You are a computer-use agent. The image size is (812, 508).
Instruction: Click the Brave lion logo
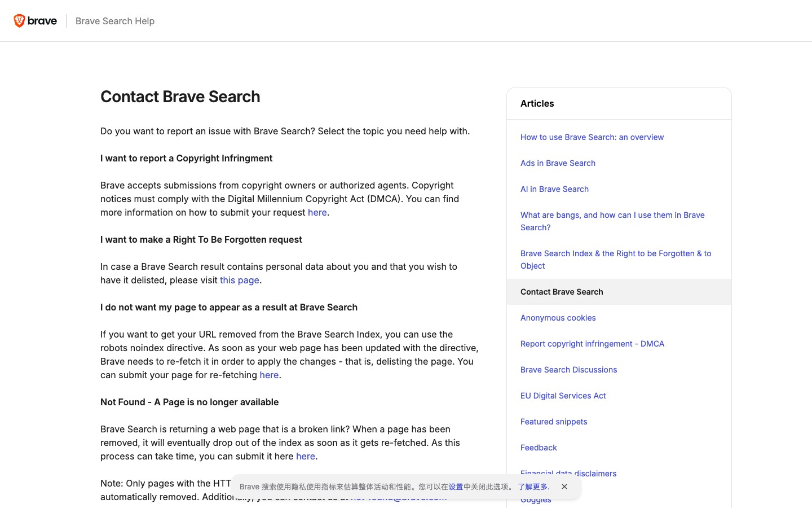(35, 21)
